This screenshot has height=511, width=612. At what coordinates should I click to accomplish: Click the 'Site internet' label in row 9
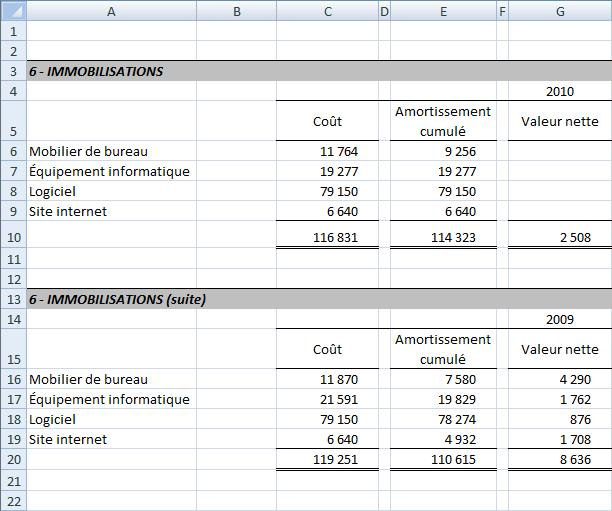pos(68,211)
